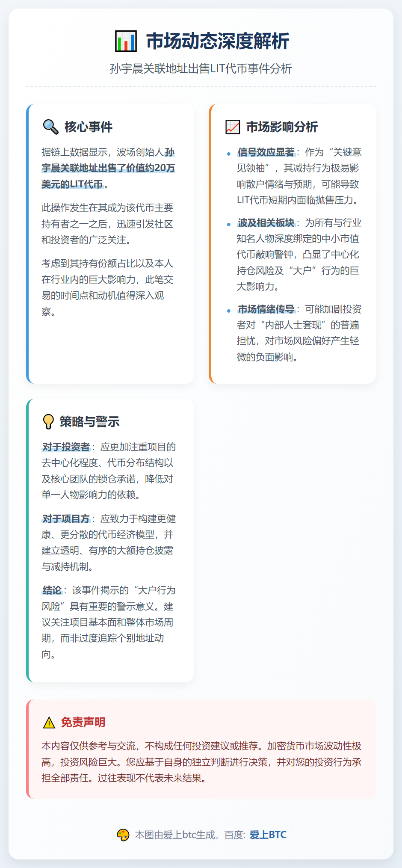Viewport: 402px width, 868px height.
Task: Click the bold label 波及相关板块
Action: [x=266, y=223]
